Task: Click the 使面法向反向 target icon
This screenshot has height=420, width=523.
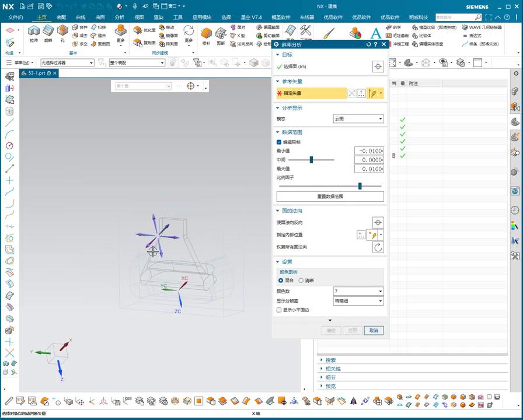Action: tap(378, 222)
